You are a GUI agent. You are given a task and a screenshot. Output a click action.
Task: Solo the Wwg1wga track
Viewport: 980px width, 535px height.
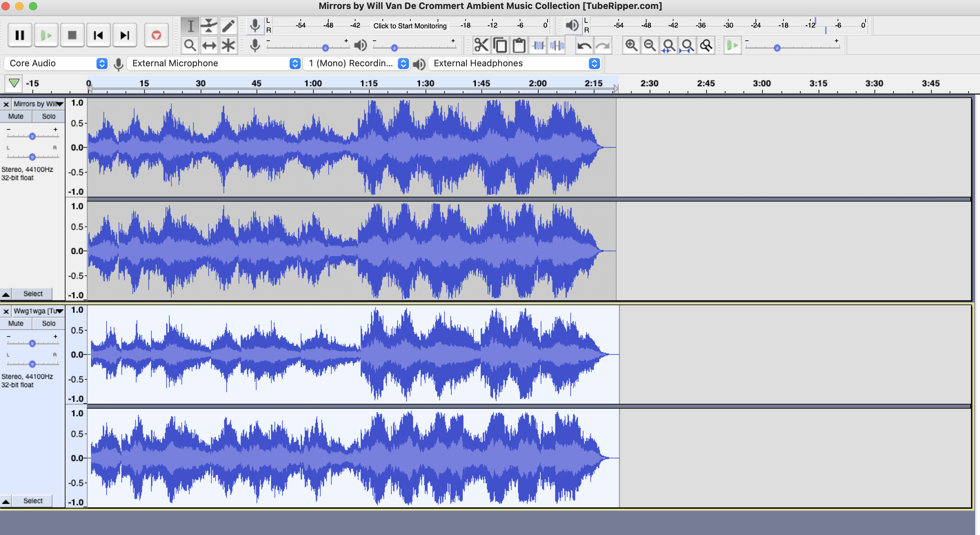point(48,323)
